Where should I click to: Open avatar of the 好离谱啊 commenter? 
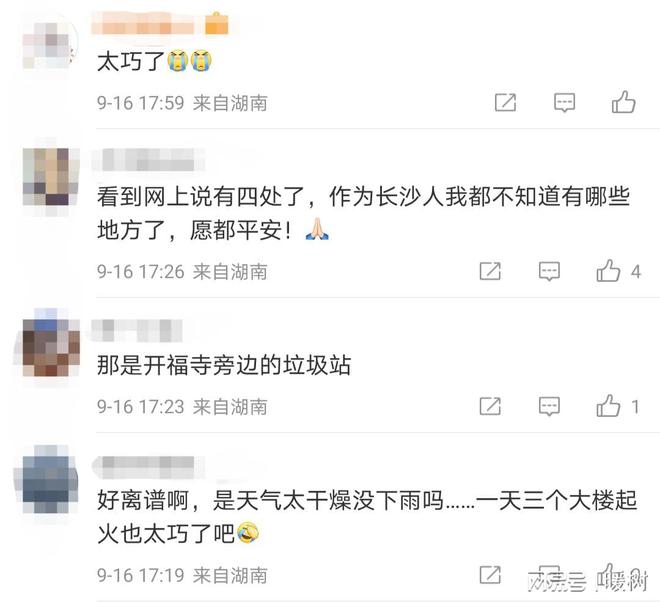point(50,480)
